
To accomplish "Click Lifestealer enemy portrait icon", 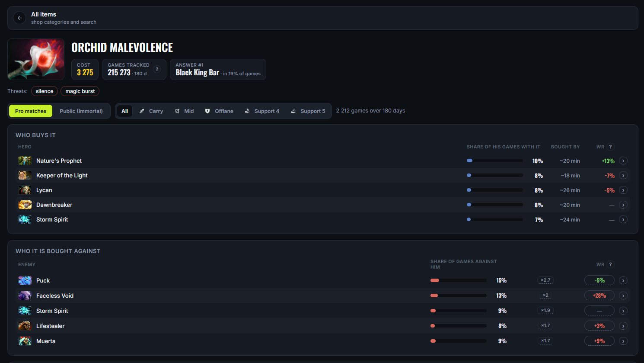I will 25,326.
